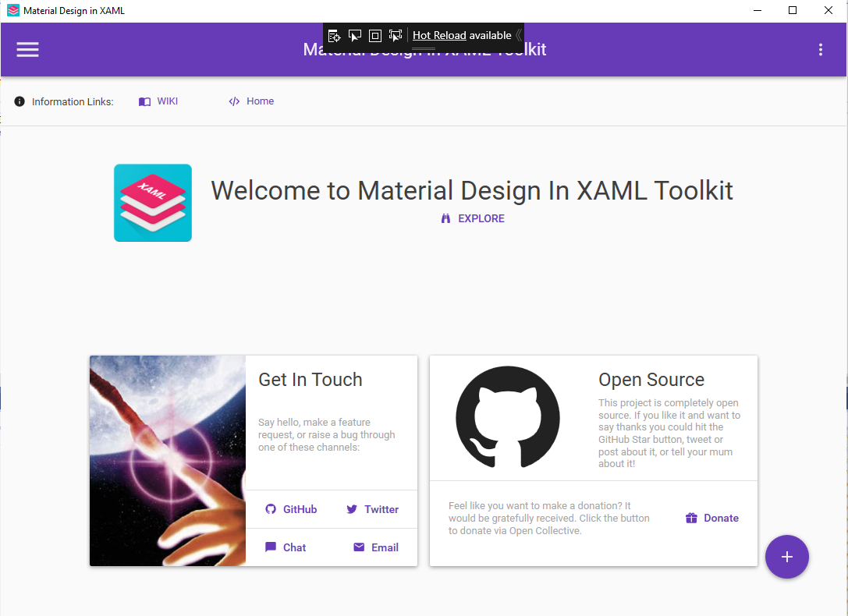Toggle track focused element debug icon

coord(396,36)
